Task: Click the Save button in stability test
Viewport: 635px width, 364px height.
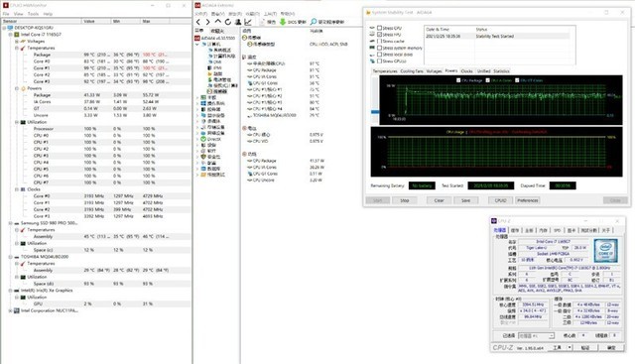Action: (465, 200)
